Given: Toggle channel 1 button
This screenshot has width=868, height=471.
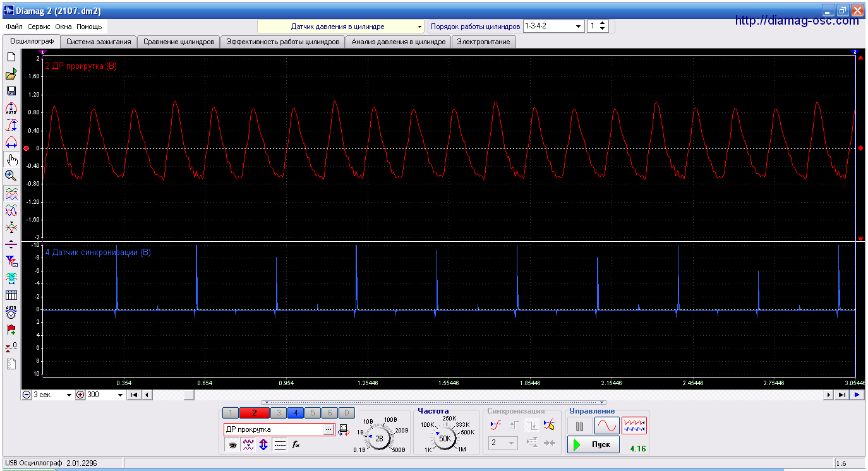Looking at the screenshot, I should pyautogui.click(x=231, y=413).
